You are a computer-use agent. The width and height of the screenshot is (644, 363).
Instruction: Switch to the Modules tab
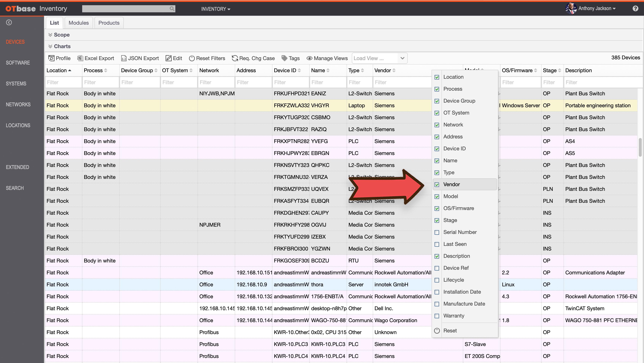[x=78, y=23]
